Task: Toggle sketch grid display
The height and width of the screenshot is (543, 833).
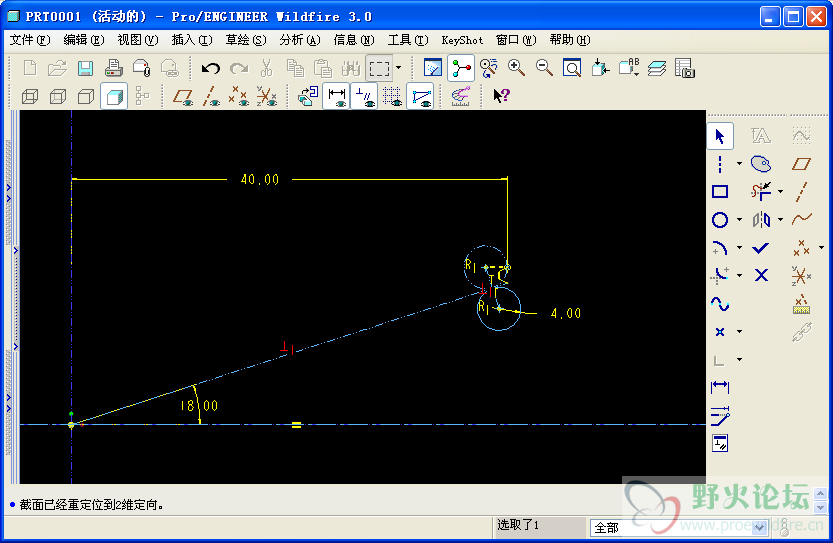Action: coord(393,96)
